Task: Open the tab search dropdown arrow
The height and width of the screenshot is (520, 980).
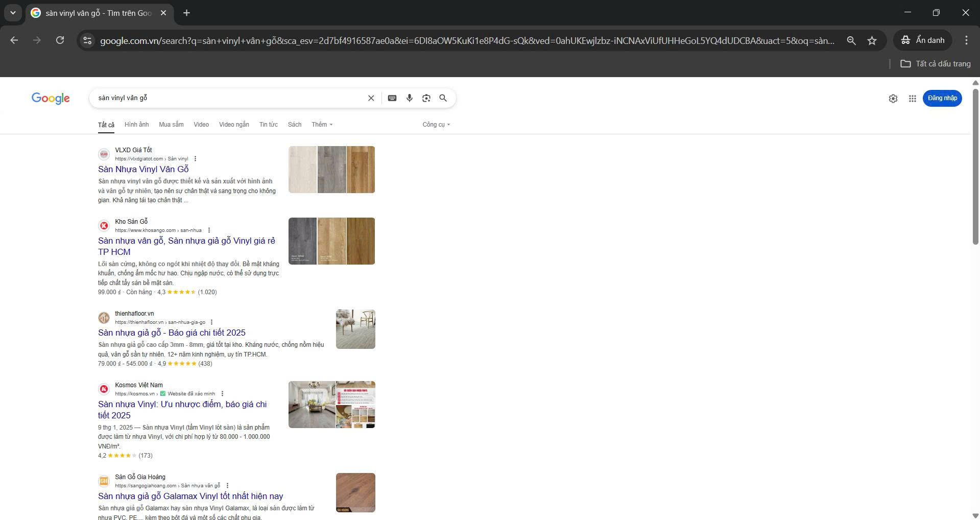Action: 13,13
